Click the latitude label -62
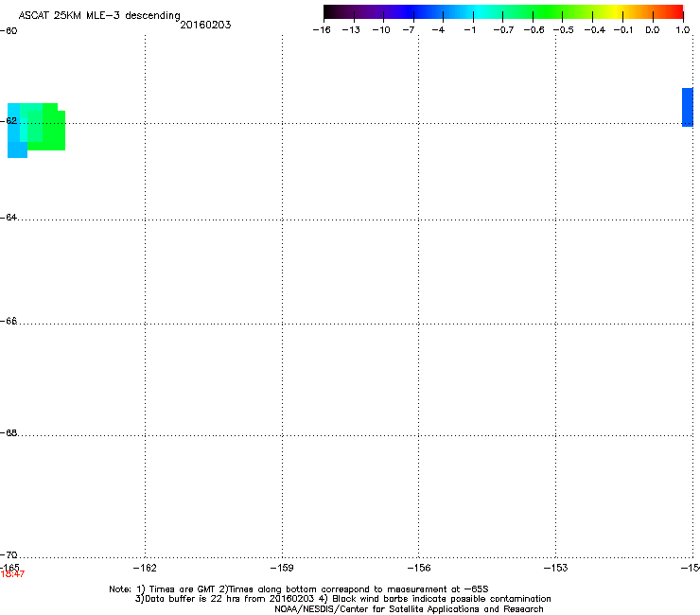Viewport: 700px width, 615px height. (x=9, y=120)
